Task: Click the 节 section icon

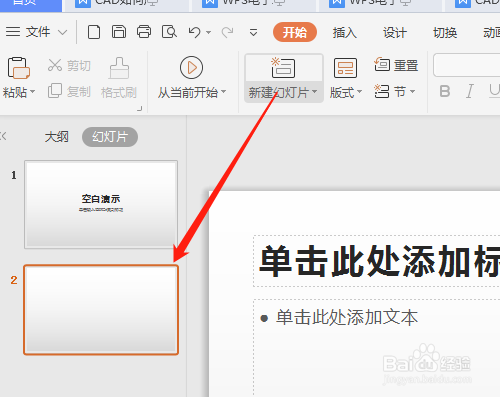Action: tap(382, 91)
